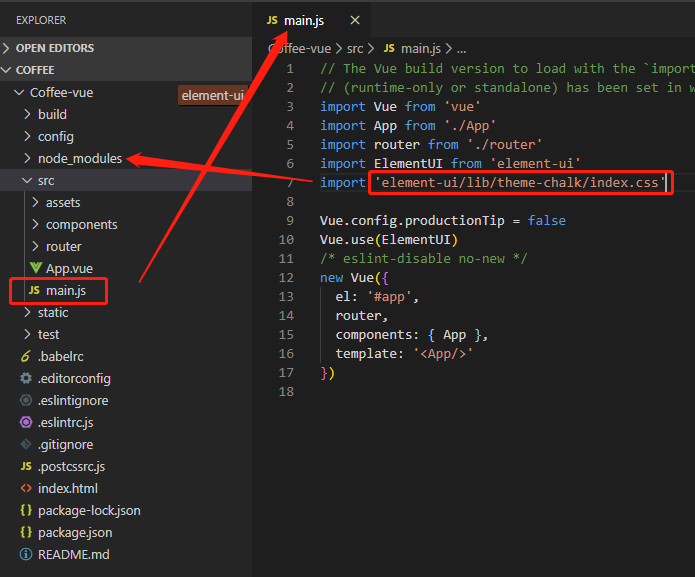Open package-lock.json file

click(89, 511)
